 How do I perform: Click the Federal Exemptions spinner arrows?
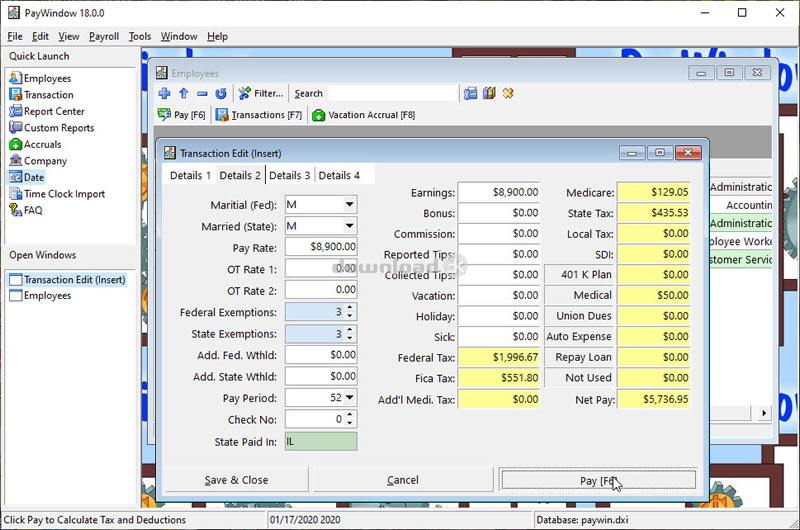(x=349, y=312)
